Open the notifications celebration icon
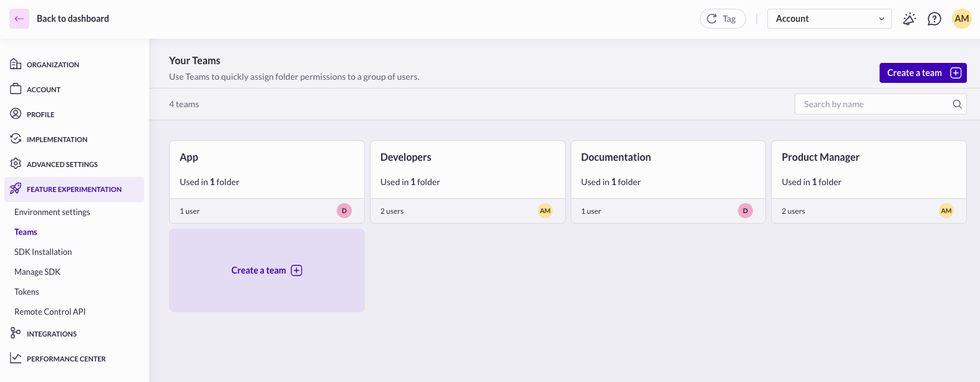980x382 pixels. pos(910,19)
